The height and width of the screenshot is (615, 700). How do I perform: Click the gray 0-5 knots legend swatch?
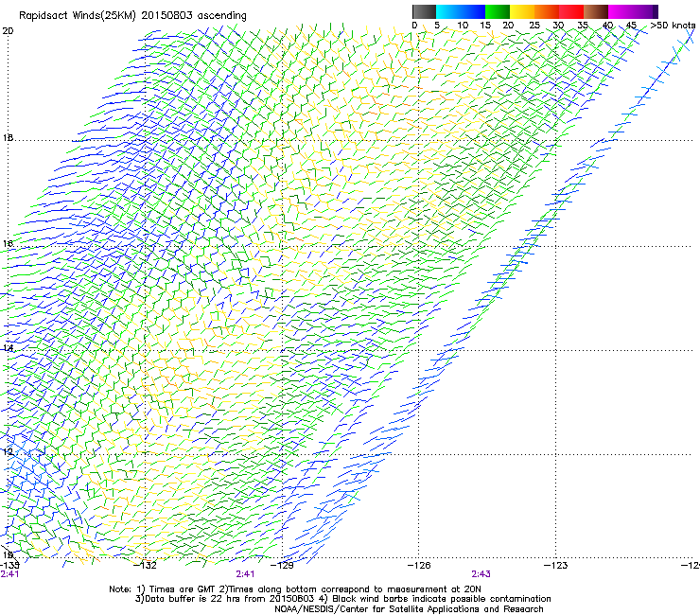tap(424, 11)
